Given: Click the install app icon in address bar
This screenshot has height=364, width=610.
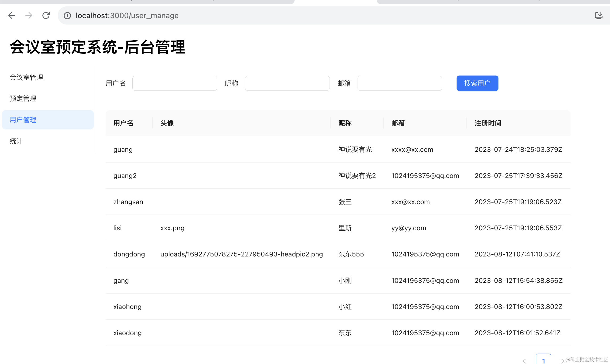Looking at the screenshot, I should 599,15.
